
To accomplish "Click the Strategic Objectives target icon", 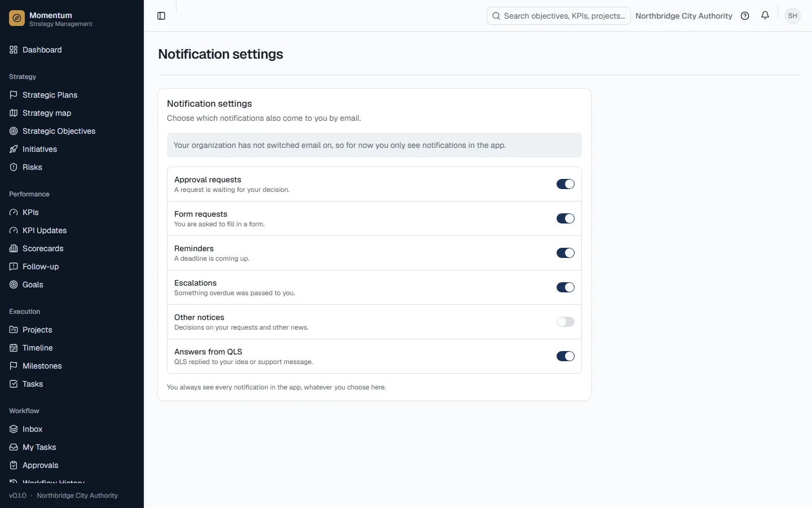I will [14, 131].
